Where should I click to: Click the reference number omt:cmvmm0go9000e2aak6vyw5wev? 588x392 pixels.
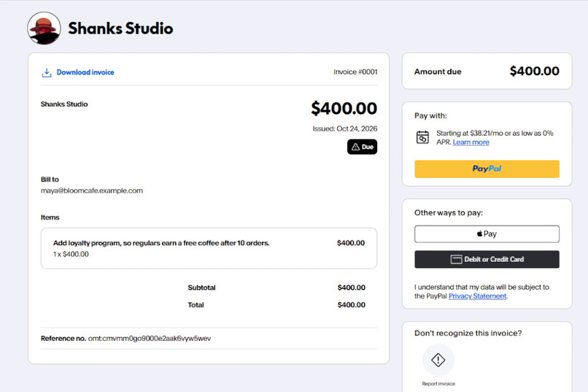pyautogui.click(x=150, y=339)
